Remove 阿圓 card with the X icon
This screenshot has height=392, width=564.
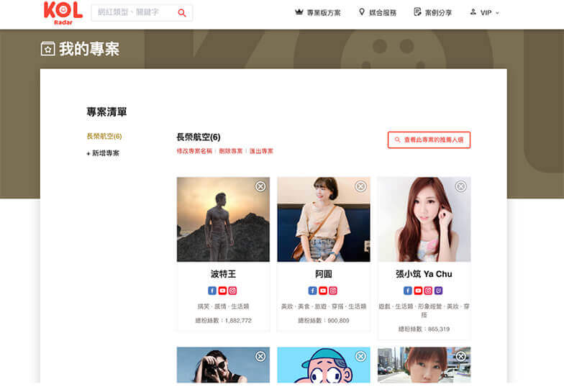[x=360, y=186]
